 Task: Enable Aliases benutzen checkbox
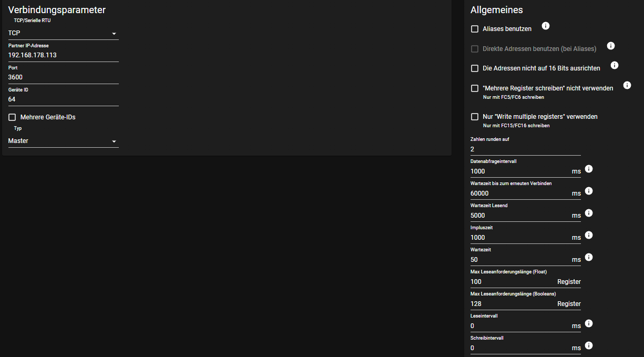pos(475,29)
